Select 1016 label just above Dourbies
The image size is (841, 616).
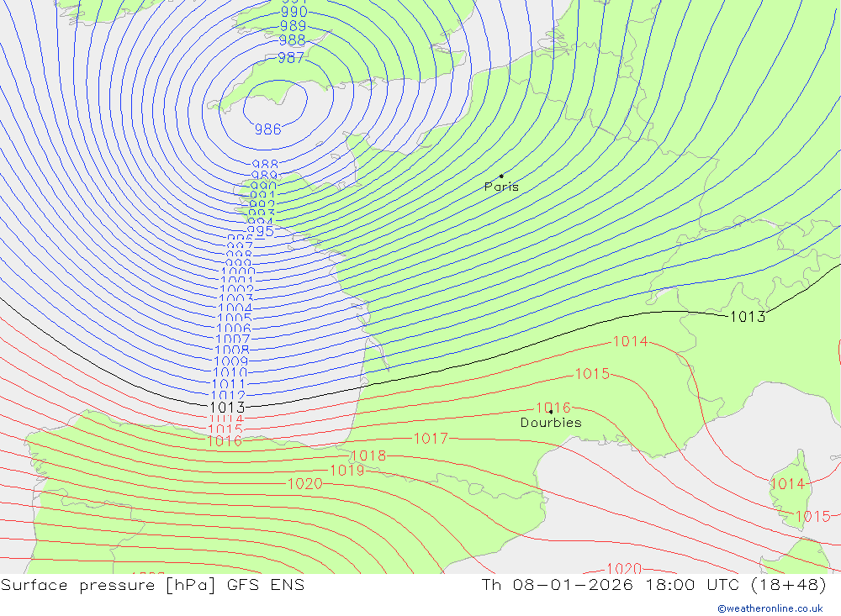tap(553, 408)
